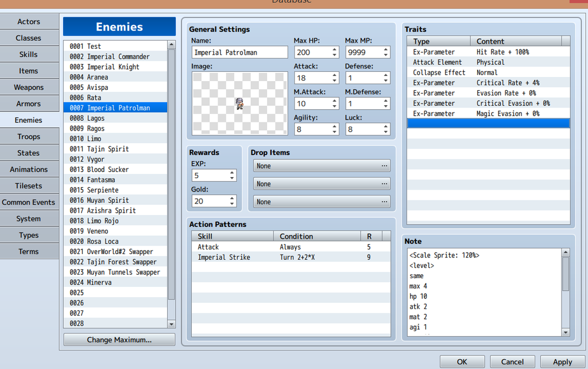Open the second Drop Items selector
Image resolution: width=588 pixels, height=369 pixels.
pos(322,184)
